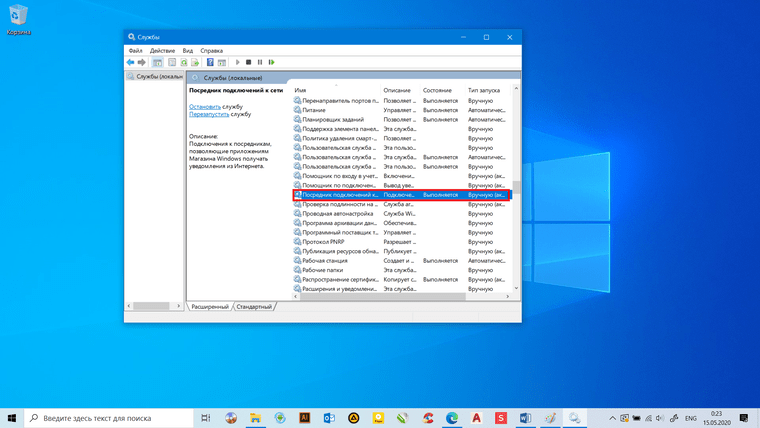Click the Перезапустить service link
This screenshot has width=760, height=428.
pos(209,114)
